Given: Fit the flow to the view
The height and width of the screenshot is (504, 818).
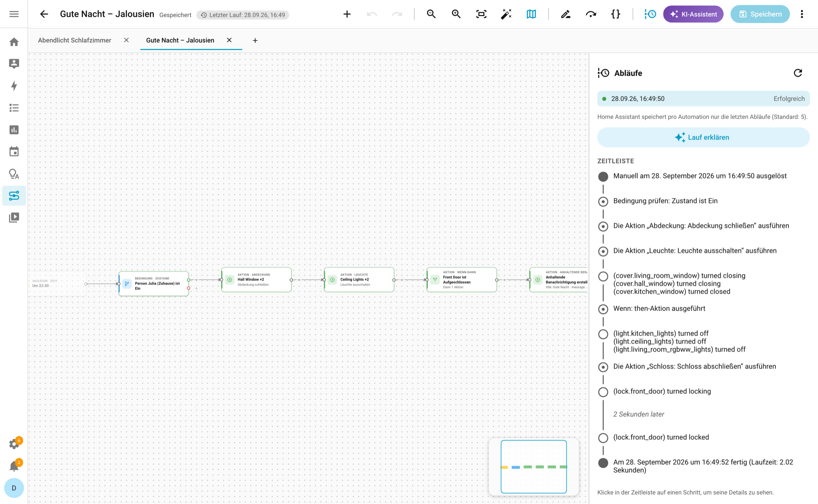Looking at the screenshot, I should pyautogui.click(x=481, y=14).
